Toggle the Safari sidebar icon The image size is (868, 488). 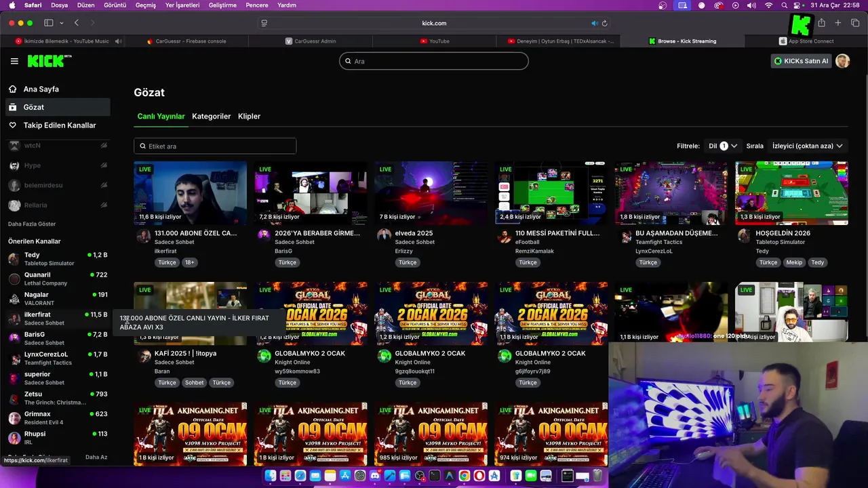(49, 23)
